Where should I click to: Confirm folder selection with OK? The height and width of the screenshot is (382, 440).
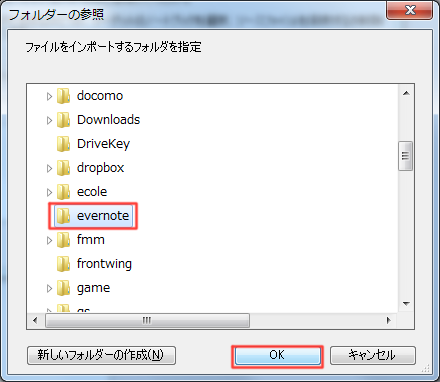coord(277,356)
